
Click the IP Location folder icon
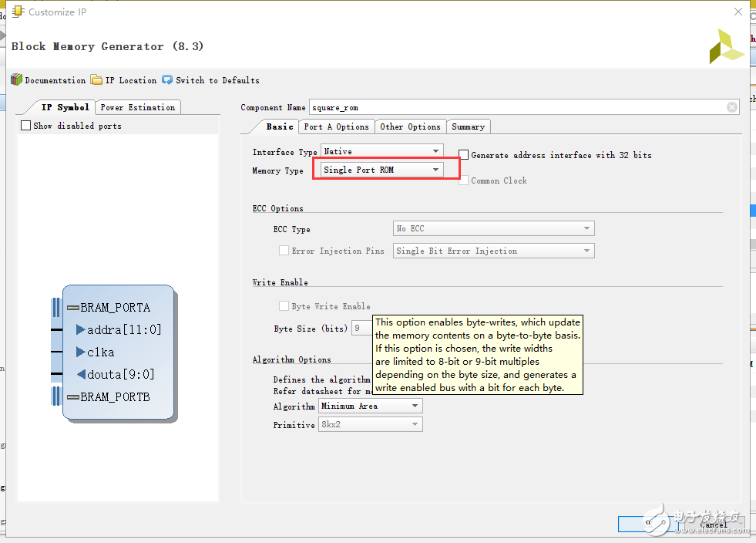96,80
